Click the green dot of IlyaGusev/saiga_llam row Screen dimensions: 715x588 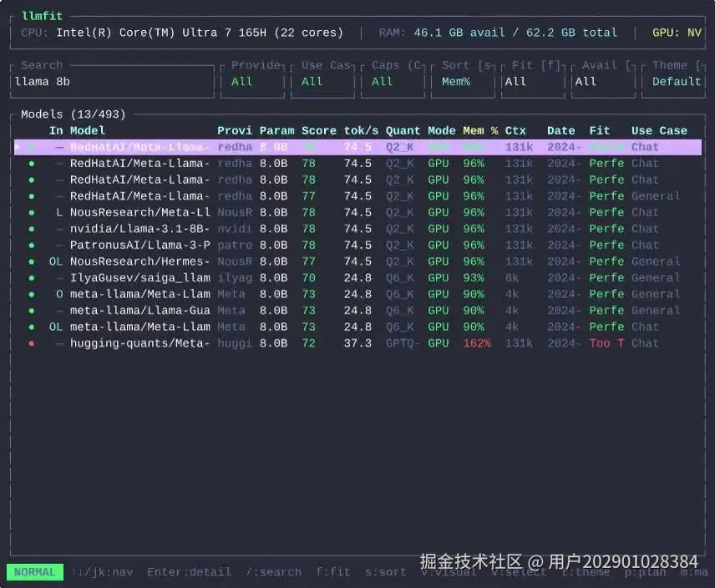(x=32, y=278)
